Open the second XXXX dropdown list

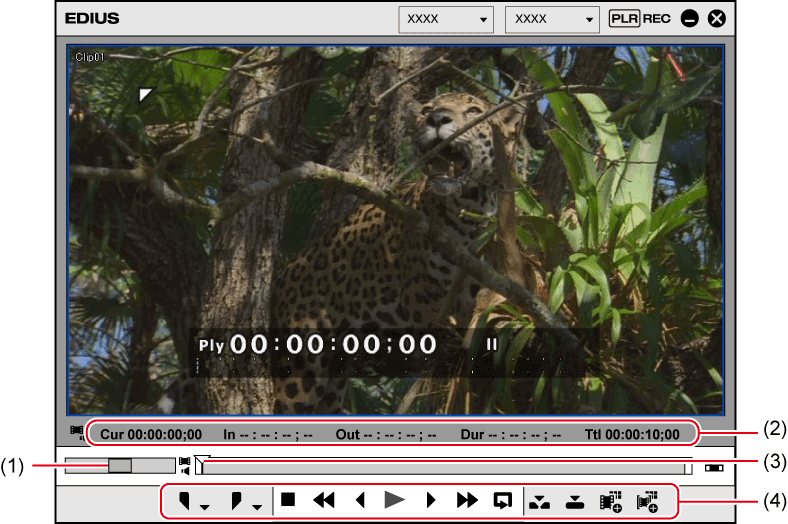[x=553, y=19]
